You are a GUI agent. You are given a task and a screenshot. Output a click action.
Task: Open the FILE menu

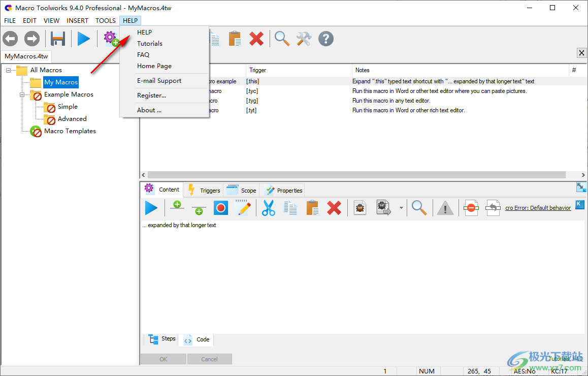tap(10, 21)
